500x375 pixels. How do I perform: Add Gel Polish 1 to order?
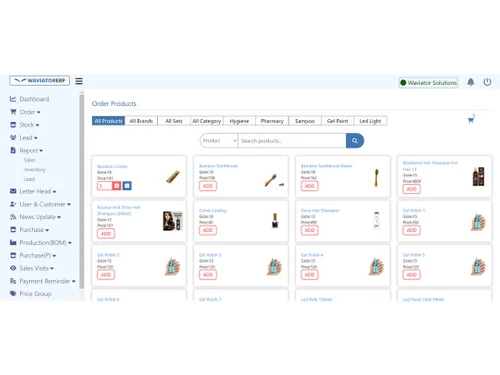tap(412, 230)
